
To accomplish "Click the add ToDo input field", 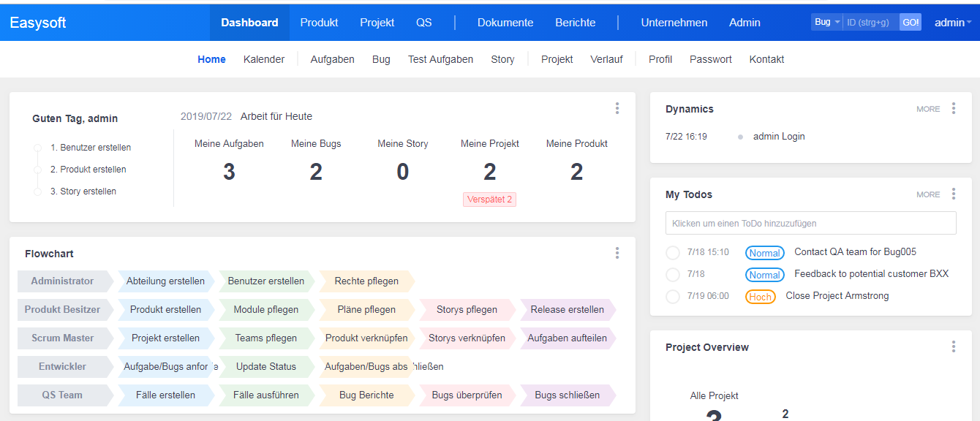I will [810, 223].
